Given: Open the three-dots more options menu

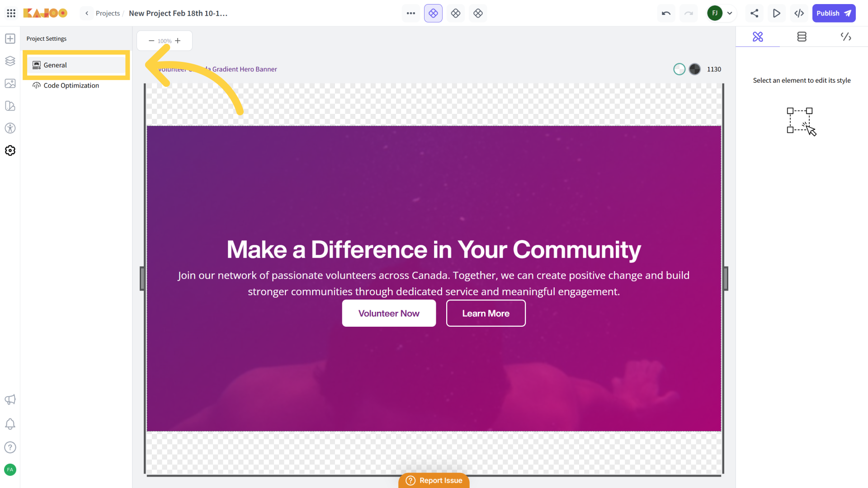Looking at the screenshot, I should [410, 13].
